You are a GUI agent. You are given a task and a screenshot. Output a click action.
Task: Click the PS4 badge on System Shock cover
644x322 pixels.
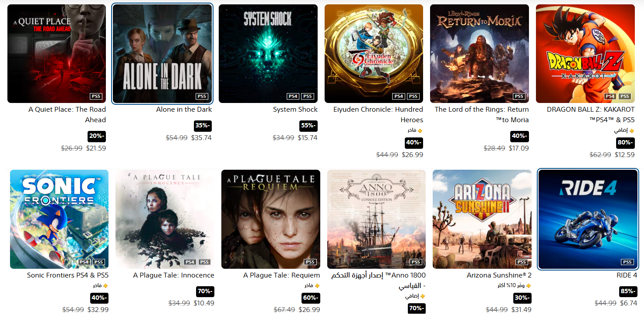293,96
